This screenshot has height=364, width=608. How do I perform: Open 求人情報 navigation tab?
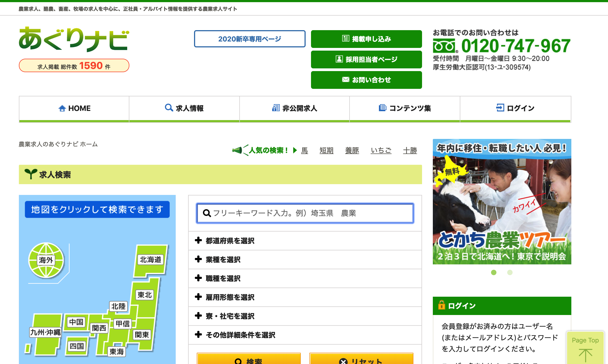pos(184,108)
